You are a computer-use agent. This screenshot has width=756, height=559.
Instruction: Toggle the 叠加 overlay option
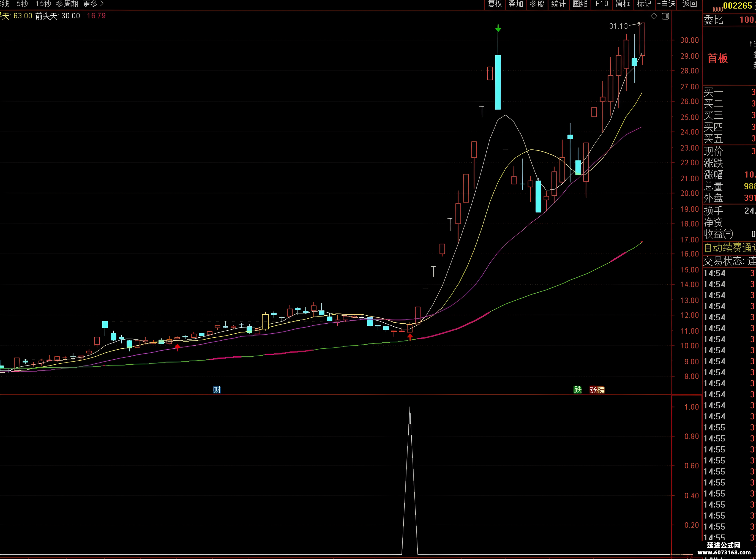click(x=515, y=4)
